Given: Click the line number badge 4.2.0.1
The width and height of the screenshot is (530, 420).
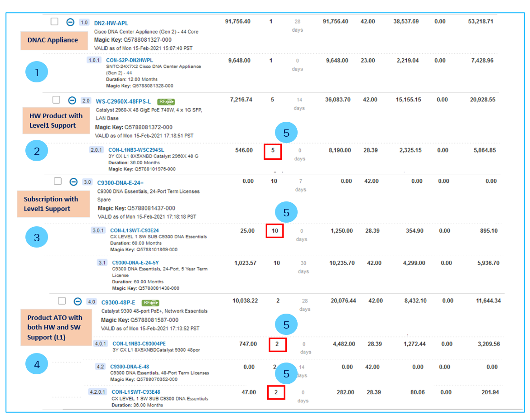Looking at the screenshot, I should point(97,392).
